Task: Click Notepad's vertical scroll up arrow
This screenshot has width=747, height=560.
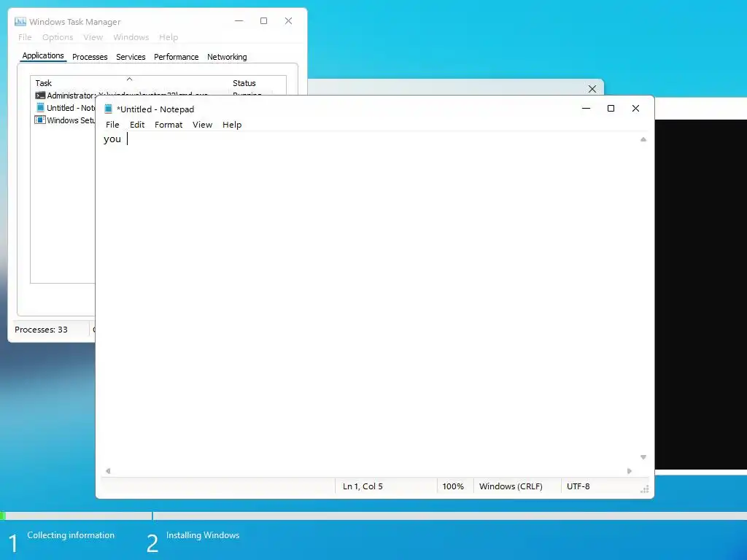Action: pyautogui.click(x=643, y=139)
